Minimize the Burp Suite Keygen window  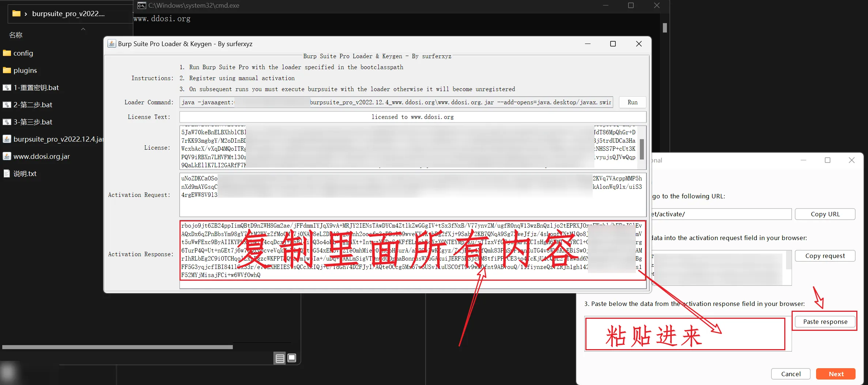(588, 44)
